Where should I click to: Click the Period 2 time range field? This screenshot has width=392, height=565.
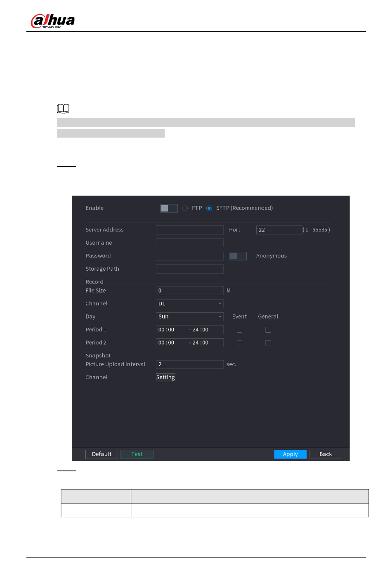190,343
